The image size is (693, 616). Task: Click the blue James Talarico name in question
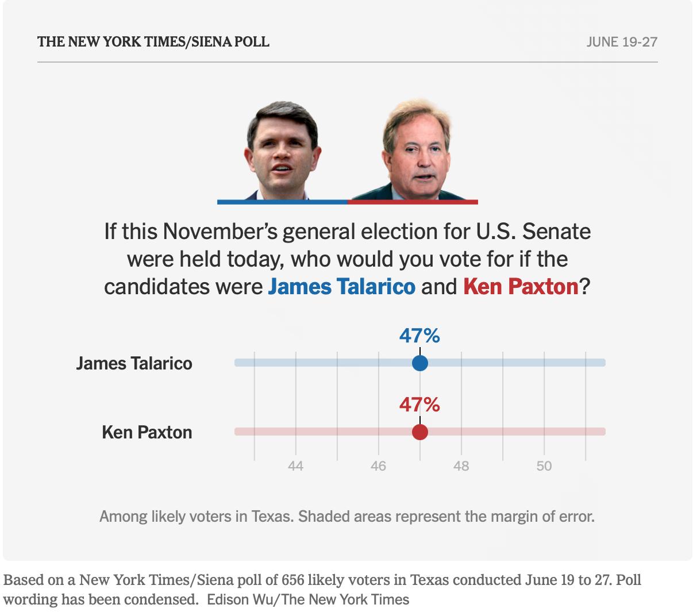pos(341,286)
